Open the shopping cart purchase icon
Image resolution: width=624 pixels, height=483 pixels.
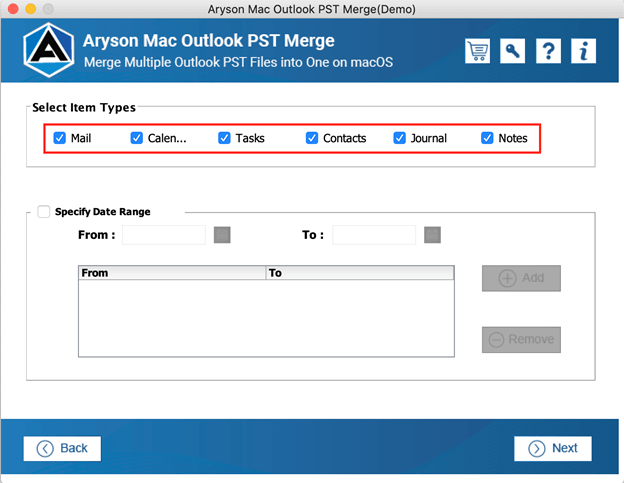coord(478,51)
